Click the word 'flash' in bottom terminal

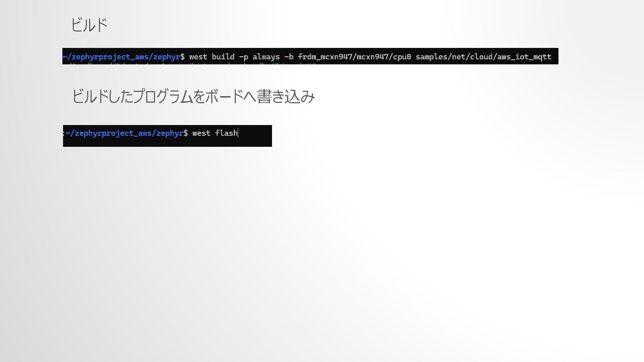click(226, 133)
